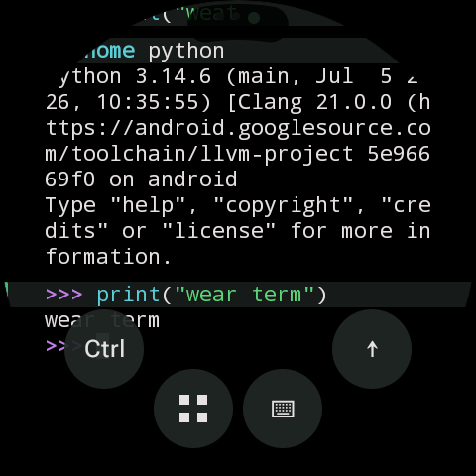Click the "69f0 on android" text line
The height and width of the screenshot is (476, 476).
coord(141,179)
